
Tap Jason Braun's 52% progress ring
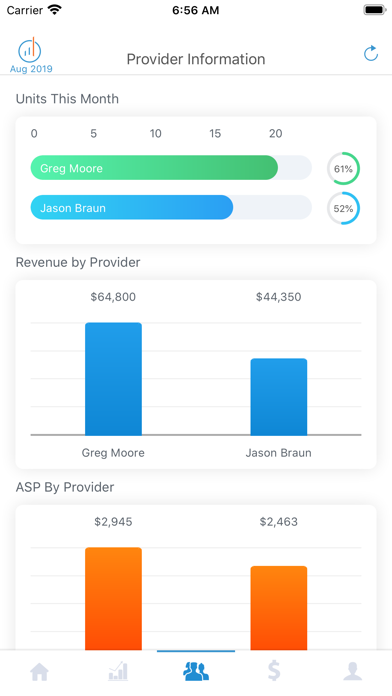[343, 208]
